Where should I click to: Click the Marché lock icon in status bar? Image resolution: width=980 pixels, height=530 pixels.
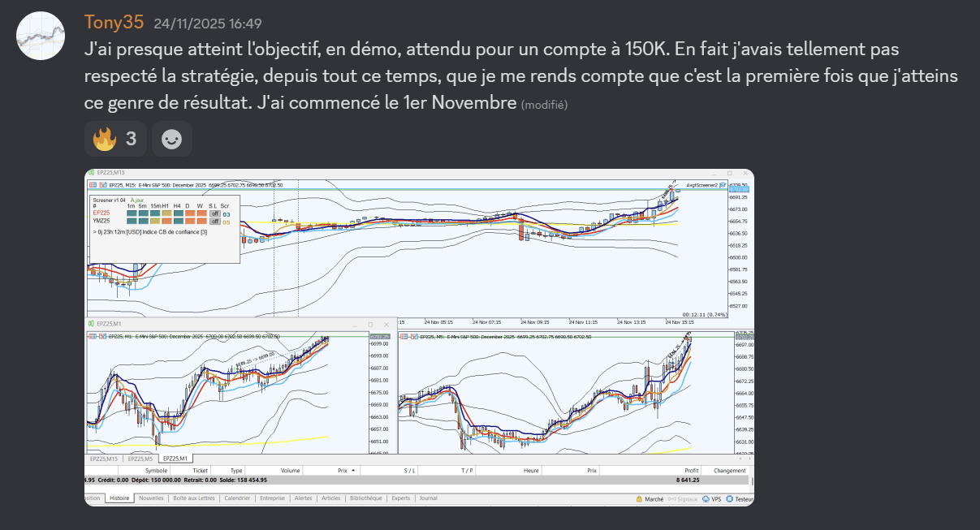pos(640,499)
